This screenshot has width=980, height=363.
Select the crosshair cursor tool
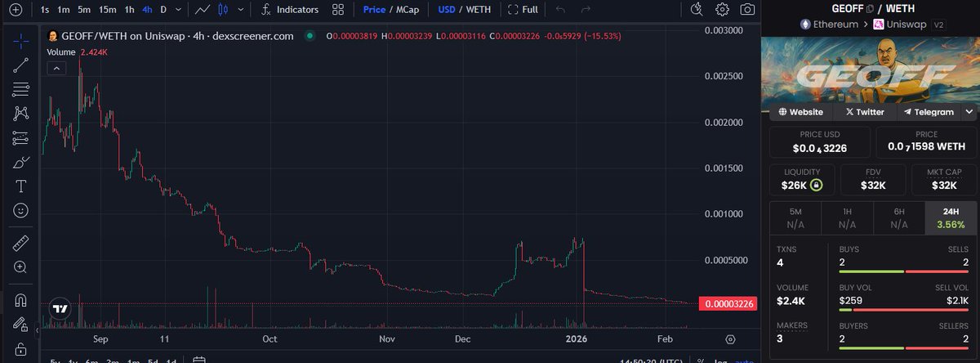pos(21,40)
